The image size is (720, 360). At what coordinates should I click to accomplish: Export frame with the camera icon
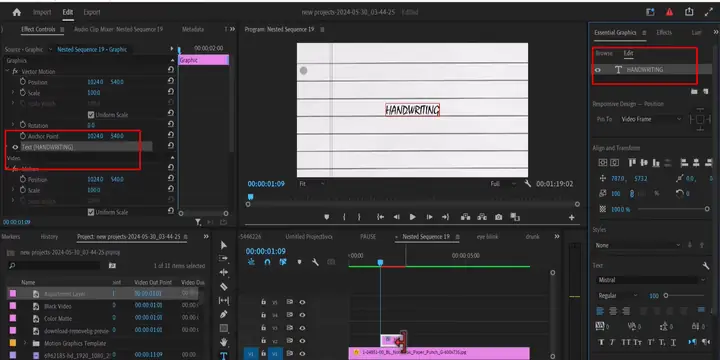[x=498, y=217]
